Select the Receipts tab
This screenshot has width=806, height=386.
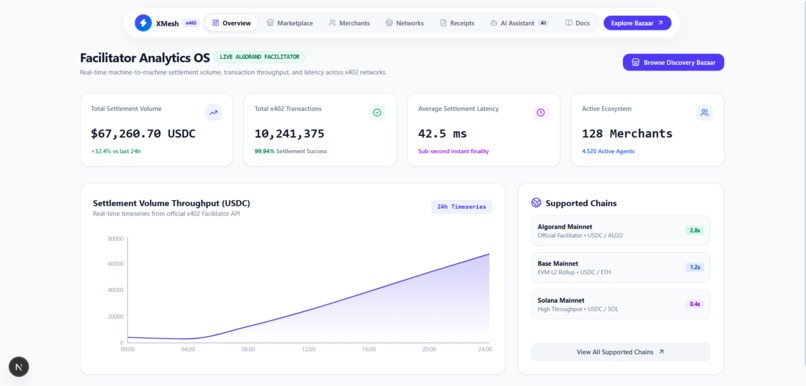click(x=457, y=23)
